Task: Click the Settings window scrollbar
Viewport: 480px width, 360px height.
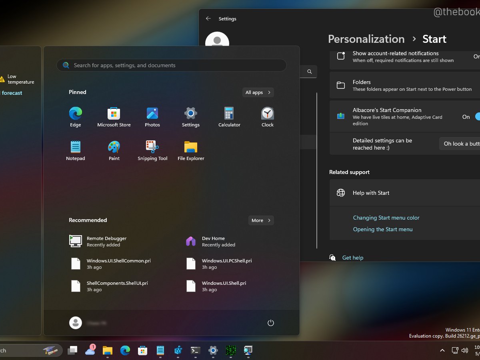Action: [x=316, y=170]
